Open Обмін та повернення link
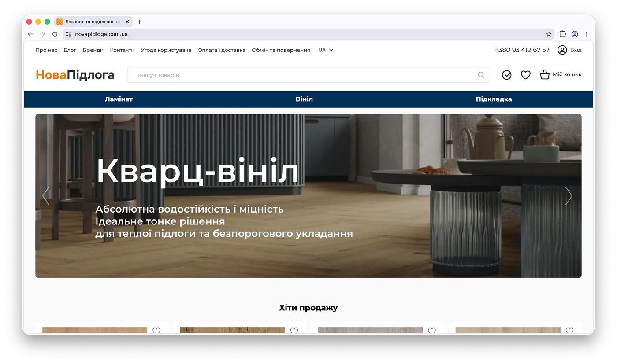Screen dimensions: 617x364 (x=281, y=50)
